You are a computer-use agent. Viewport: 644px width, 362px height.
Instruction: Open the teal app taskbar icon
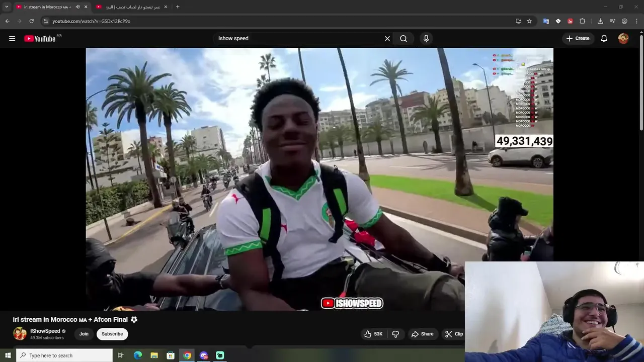(x=220, y=355)
